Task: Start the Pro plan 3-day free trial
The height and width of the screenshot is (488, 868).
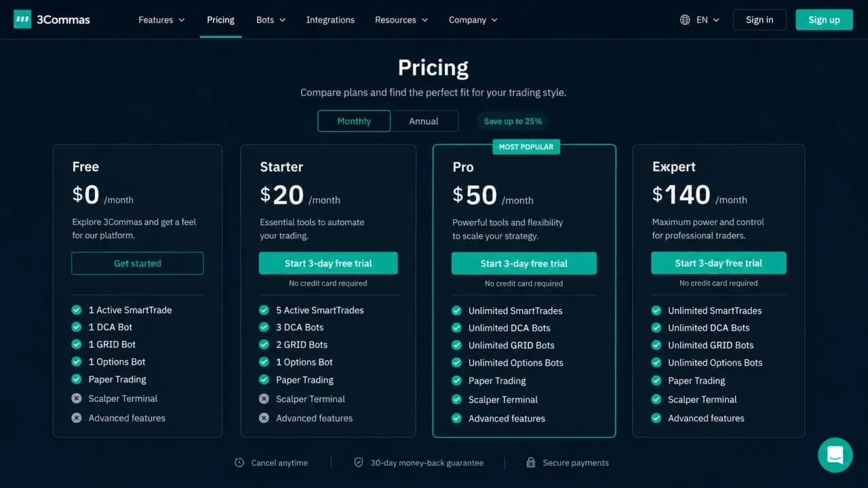Action: click(x=524, y=264)
